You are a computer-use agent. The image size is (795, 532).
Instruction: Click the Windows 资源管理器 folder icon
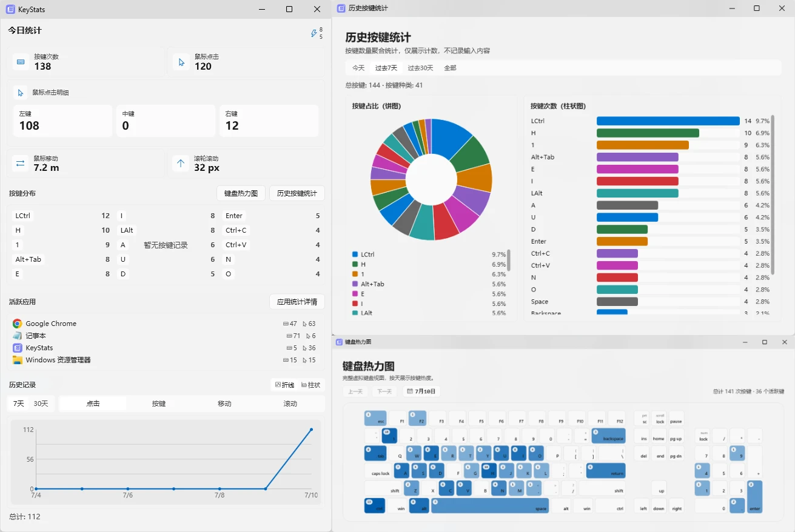(x=17, y=360)
